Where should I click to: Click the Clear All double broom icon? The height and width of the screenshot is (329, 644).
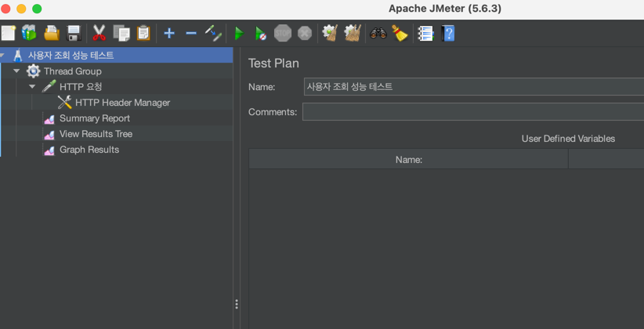pyautogui.click(x=353, y=33)
